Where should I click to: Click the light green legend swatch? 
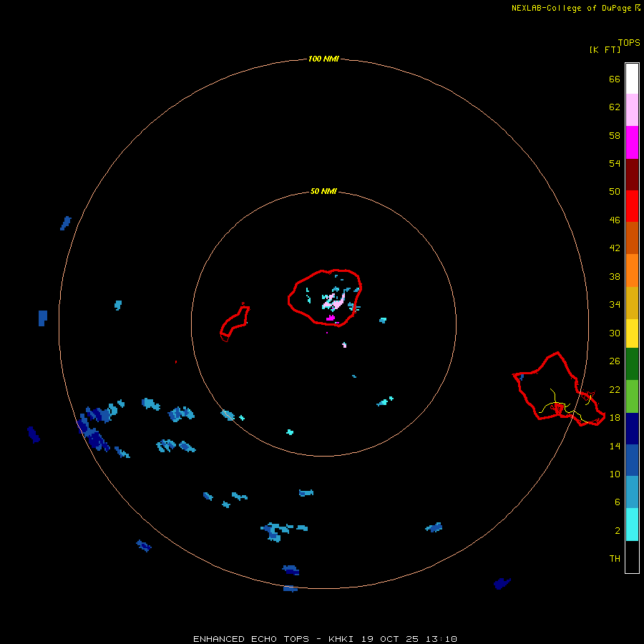pos(632,396)
